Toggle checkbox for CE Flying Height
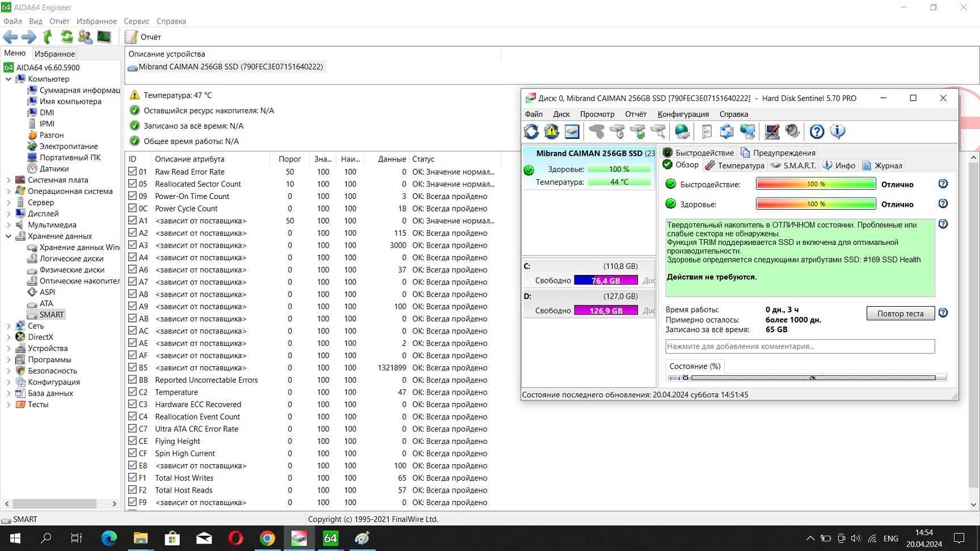Image resolution: width=980 pixels, height=551 pixels. coord(132,441)
